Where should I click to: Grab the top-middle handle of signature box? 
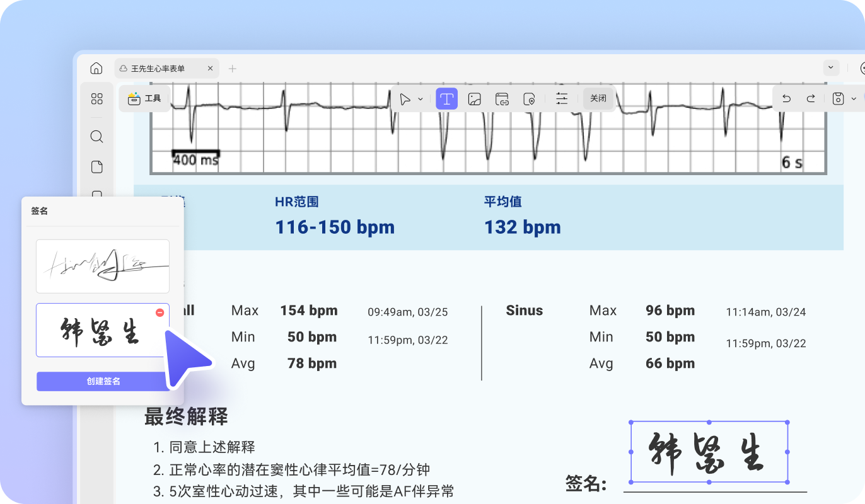pyautogui.click(x=709, y=422)
